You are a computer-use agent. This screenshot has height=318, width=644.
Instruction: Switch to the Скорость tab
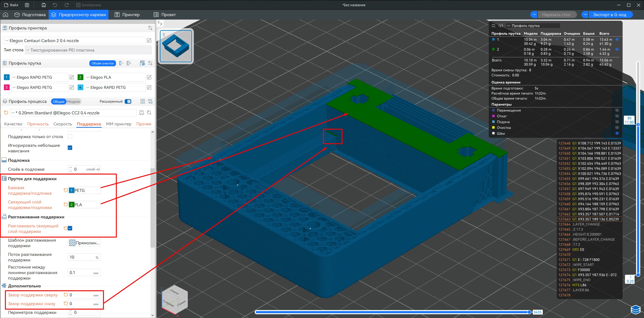coord(62,124)
